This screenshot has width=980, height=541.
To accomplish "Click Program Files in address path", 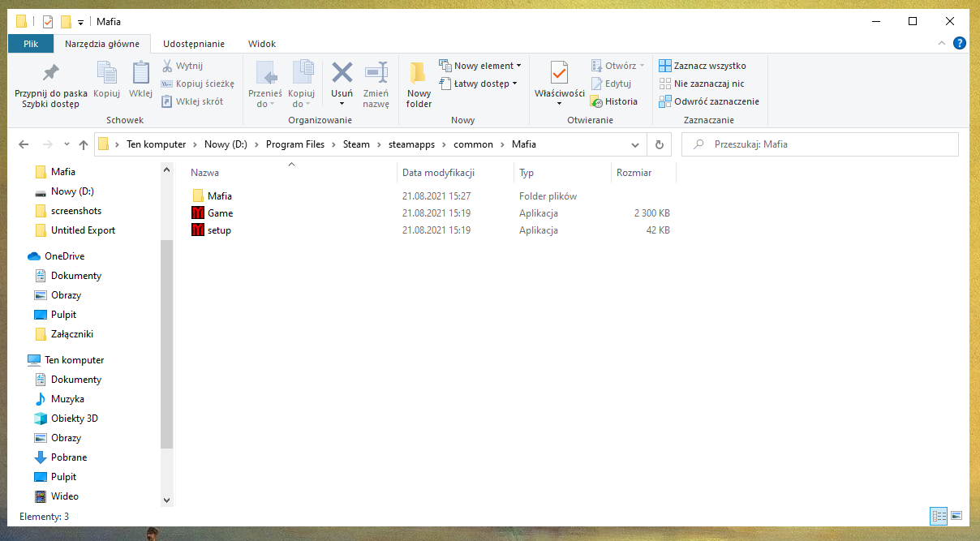I will 295,144.
